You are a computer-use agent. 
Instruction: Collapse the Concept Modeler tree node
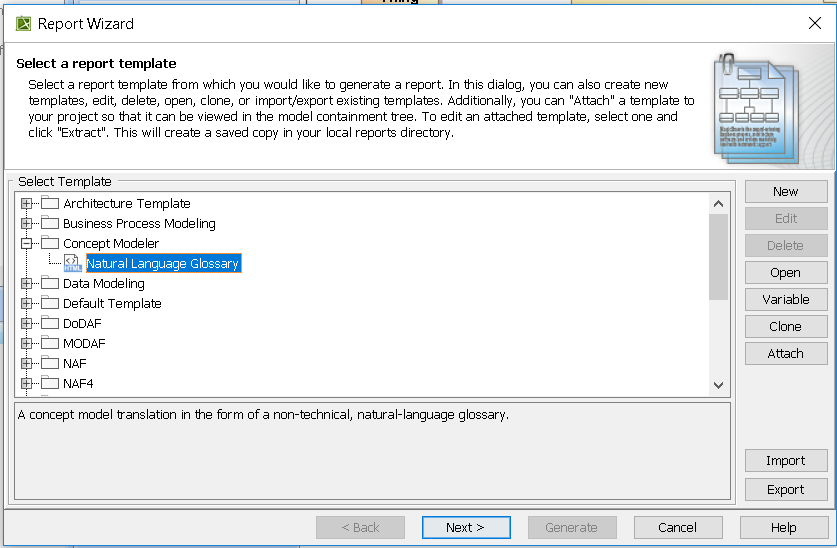(x=26, y=244)
